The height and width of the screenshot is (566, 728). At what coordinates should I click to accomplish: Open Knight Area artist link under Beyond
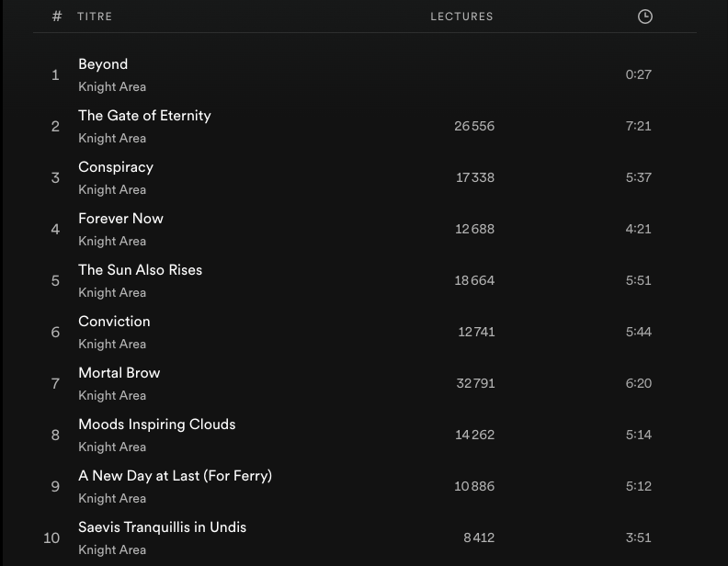coord(112,87)
